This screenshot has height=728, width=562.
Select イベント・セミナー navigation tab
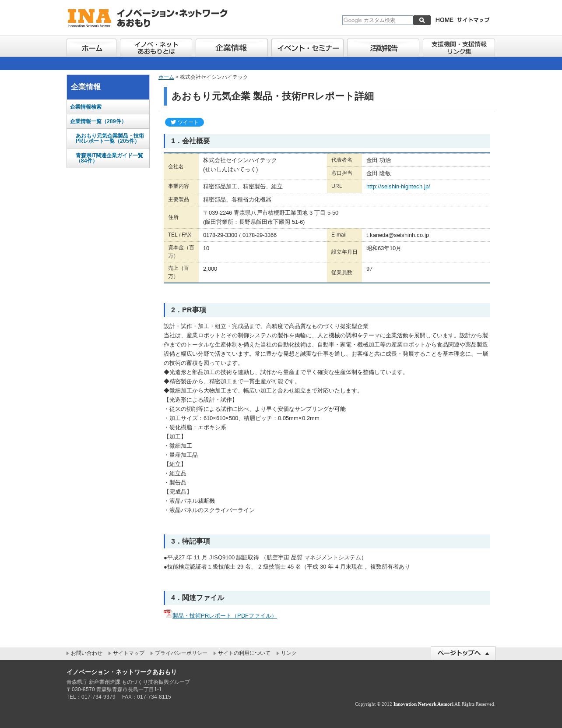[307, 48]
